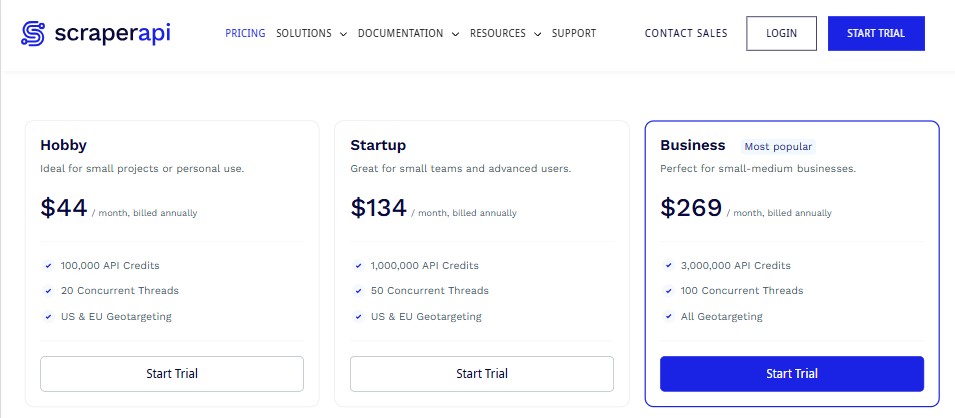Click the Most popular badge
The height and width of the screenshot is (418, 955).
778,147
